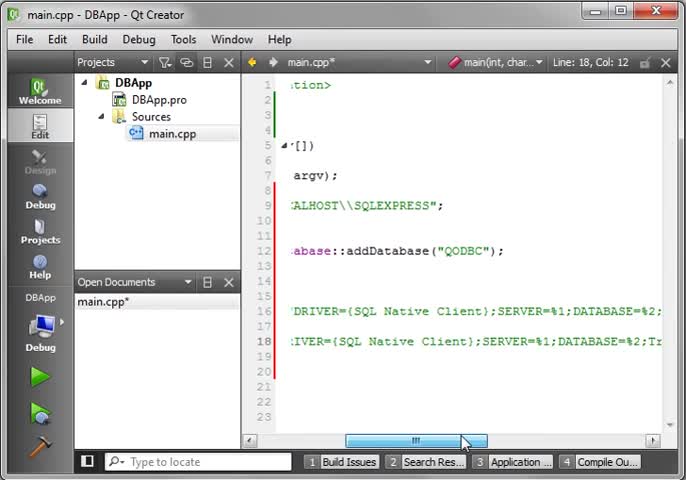Close the Open Documents pane
686x480 pixels.
229,282
